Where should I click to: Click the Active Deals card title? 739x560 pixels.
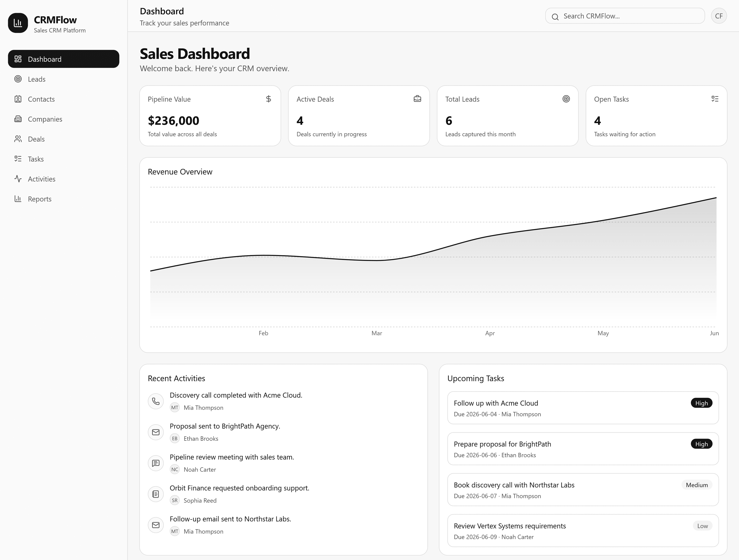pyautogui.click(x=315, y=99)
